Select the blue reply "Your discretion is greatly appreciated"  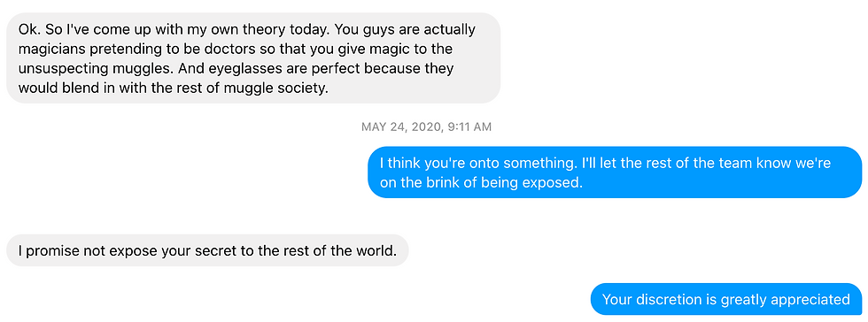pos(726,299)
